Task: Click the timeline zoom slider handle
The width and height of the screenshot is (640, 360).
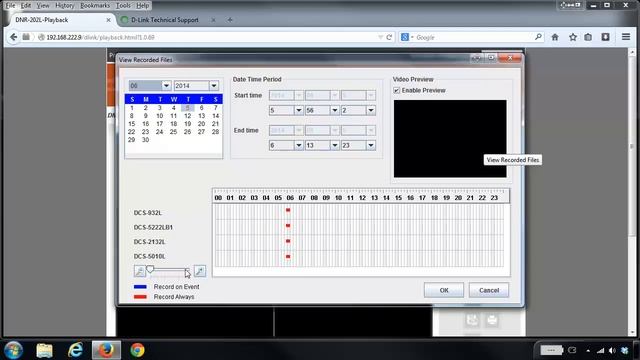Action: click(x=150, y=269)
